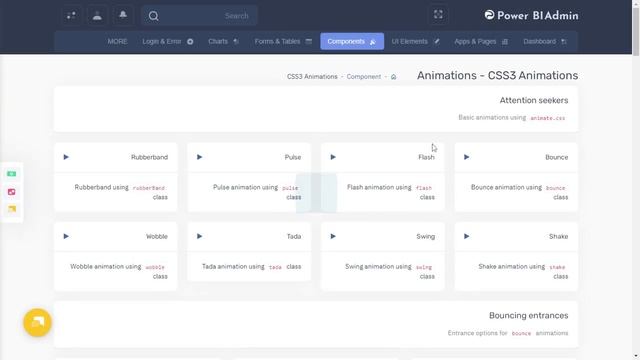Click the pink side panel icon
The image size is (640, 360).
[11, 191]
